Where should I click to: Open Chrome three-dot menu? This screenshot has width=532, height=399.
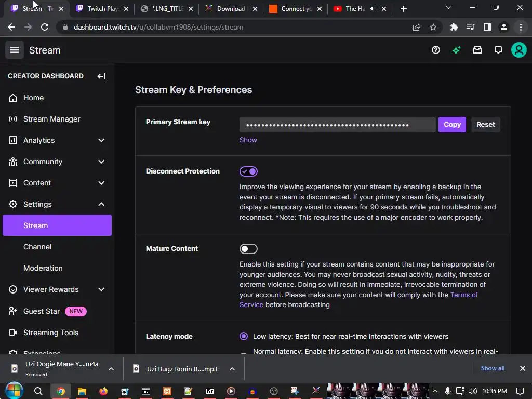(521, 27)
